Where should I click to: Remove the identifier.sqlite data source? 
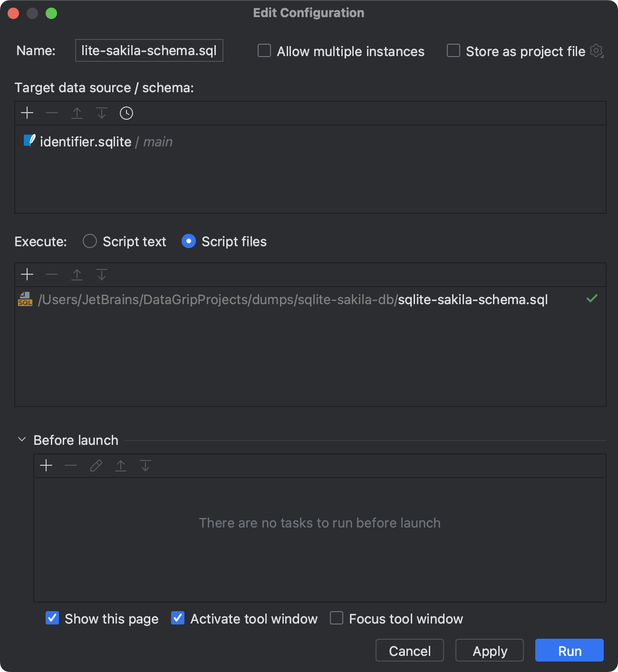52,113
